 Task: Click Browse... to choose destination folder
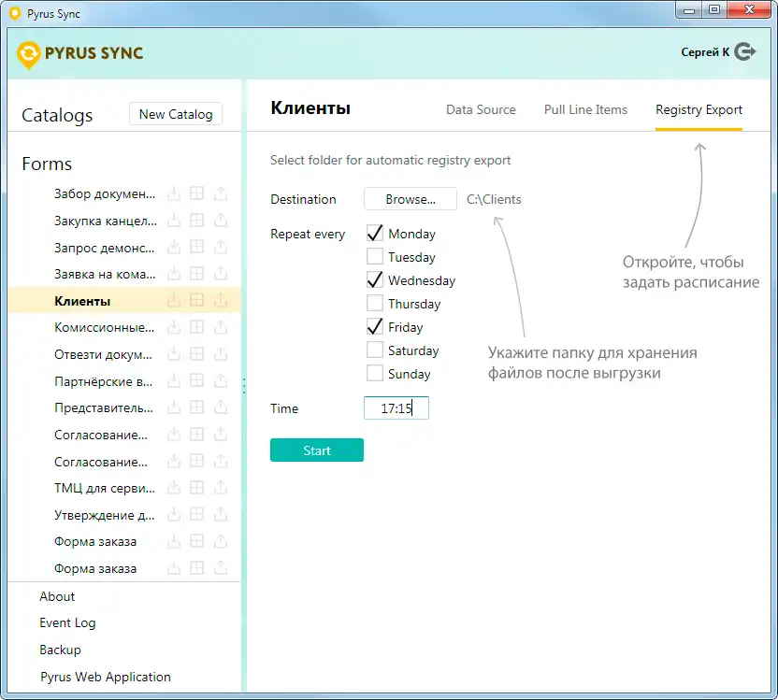[411, 199]
